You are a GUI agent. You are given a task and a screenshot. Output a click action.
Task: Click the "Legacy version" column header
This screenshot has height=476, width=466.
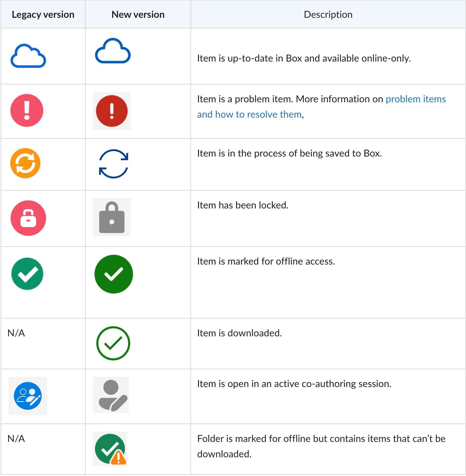(x=43, y=14)
